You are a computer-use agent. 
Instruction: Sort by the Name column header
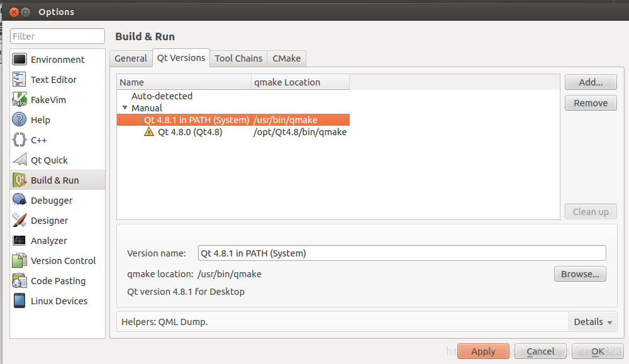[x=184, y=82]
